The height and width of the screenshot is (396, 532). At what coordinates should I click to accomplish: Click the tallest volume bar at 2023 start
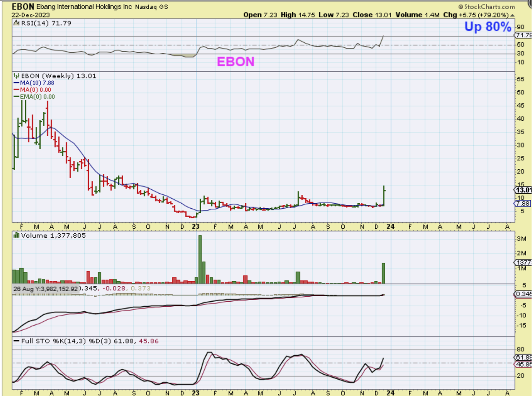[200, 259]
